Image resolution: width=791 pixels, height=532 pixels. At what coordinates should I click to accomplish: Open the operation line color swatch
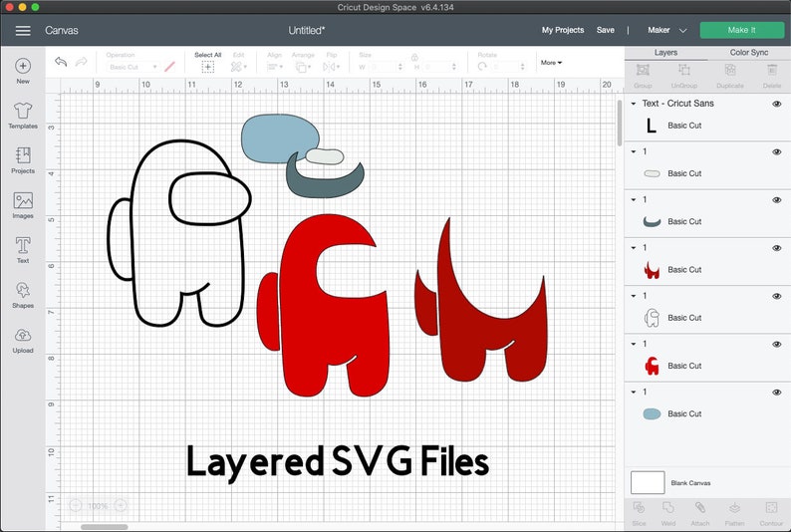tap(170, 67)
